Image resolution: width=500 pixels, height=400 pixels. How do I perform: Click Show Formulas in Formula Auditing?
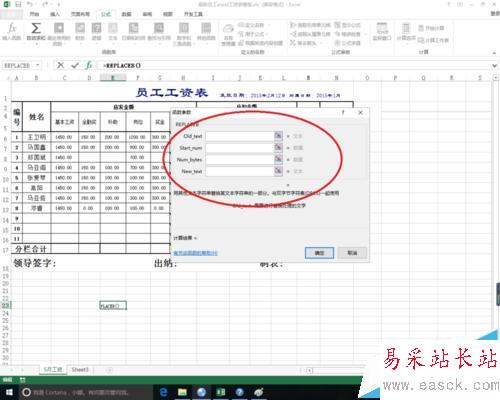348,25
